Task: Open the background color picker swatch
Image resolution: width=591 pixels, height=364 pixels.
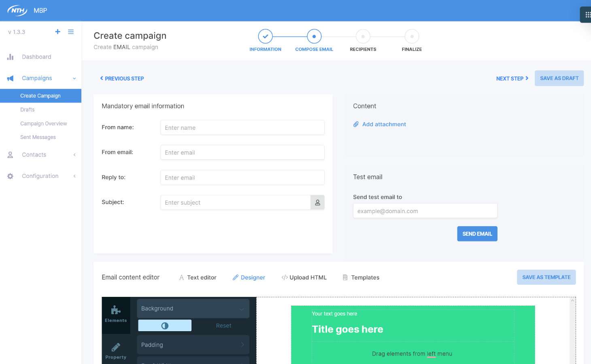Action: 165,325
